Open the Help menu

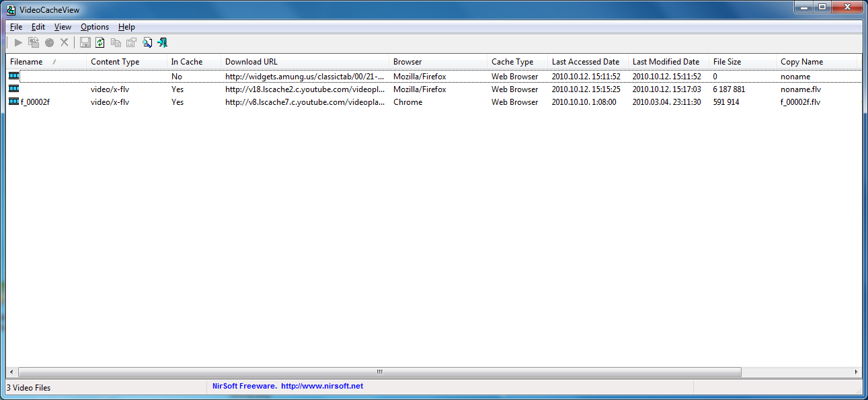[126, 27]
